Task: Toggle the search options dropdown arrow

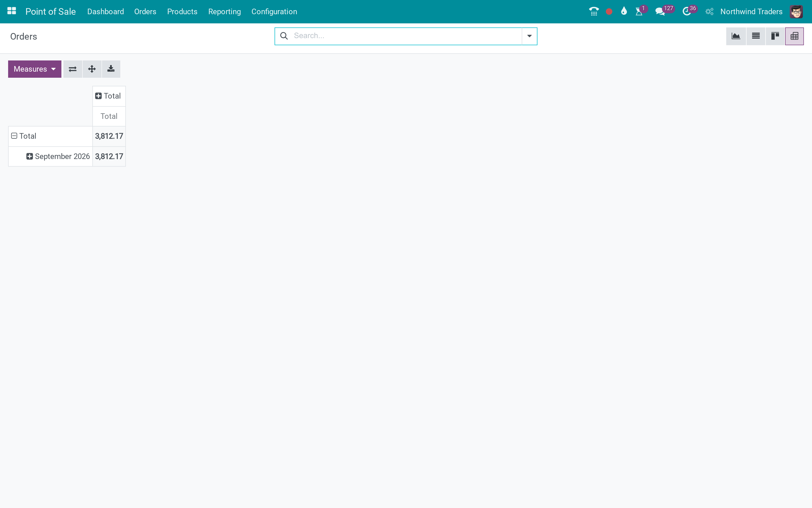Action: coord(529,36)
